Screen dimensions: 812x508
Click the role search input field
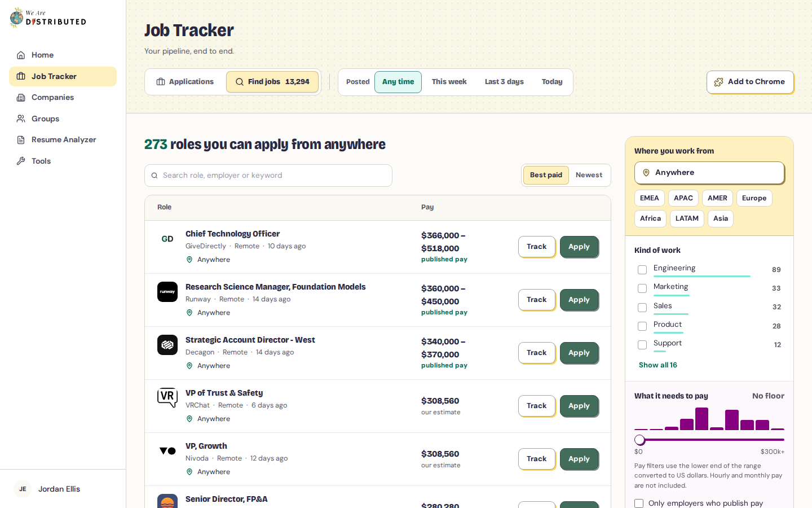(268, 176)
